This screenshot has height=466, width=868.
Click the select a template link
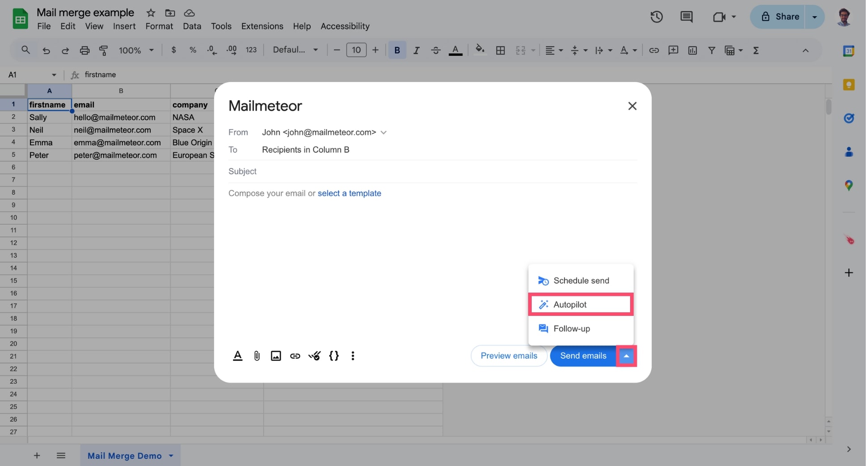point(349,193)
